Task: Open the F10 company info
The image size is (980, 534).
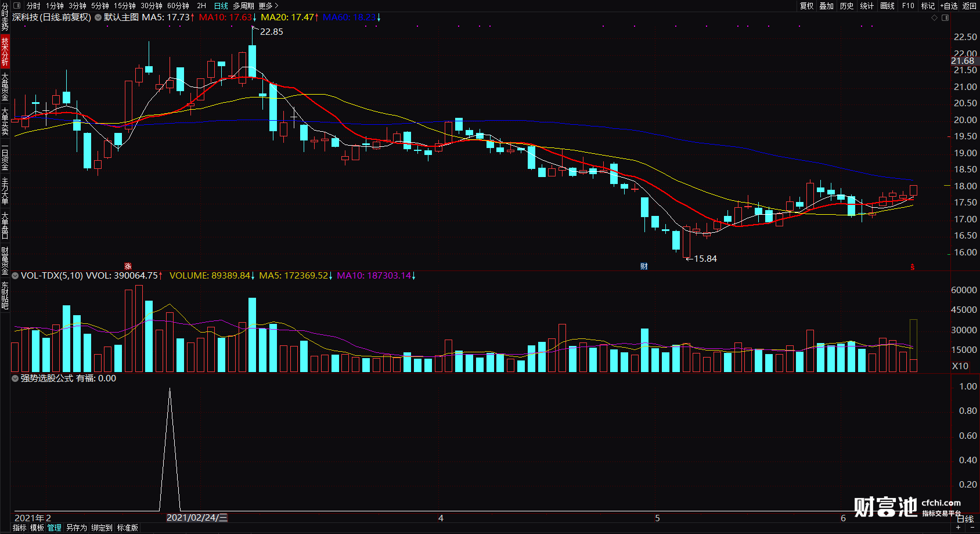Action: [x=908, y=6]
